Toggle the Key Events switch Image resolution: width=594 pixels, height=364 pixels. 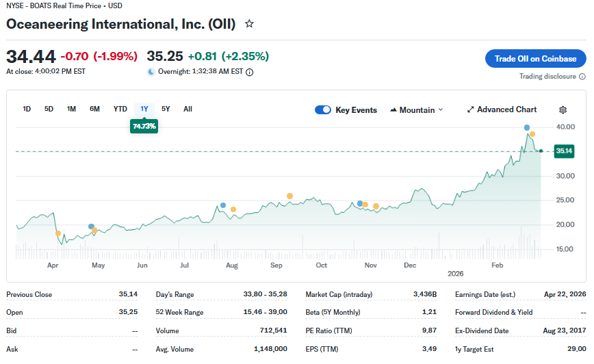(x=323, y=110)
